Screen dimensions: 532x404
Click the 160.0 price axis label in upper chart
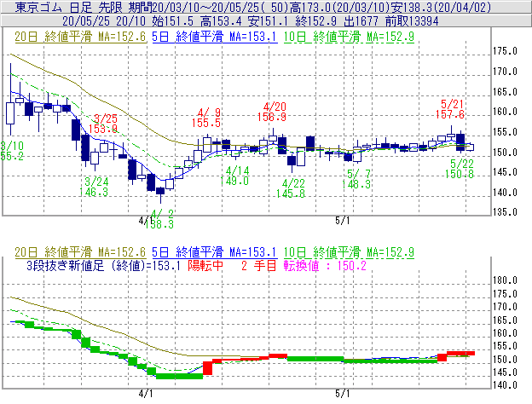505,112
